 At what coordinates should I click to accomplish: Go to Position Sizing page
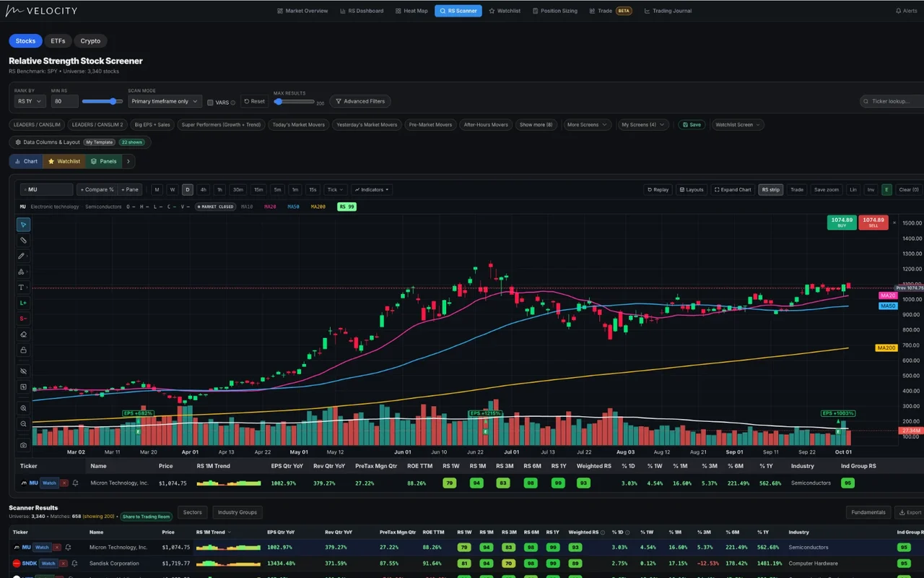point(554,11)
